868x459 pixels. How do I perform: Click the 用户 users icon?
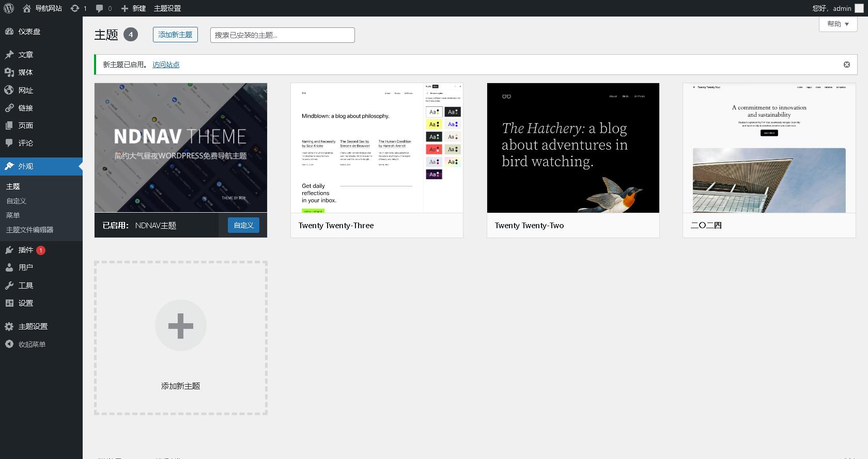[9, 267]
